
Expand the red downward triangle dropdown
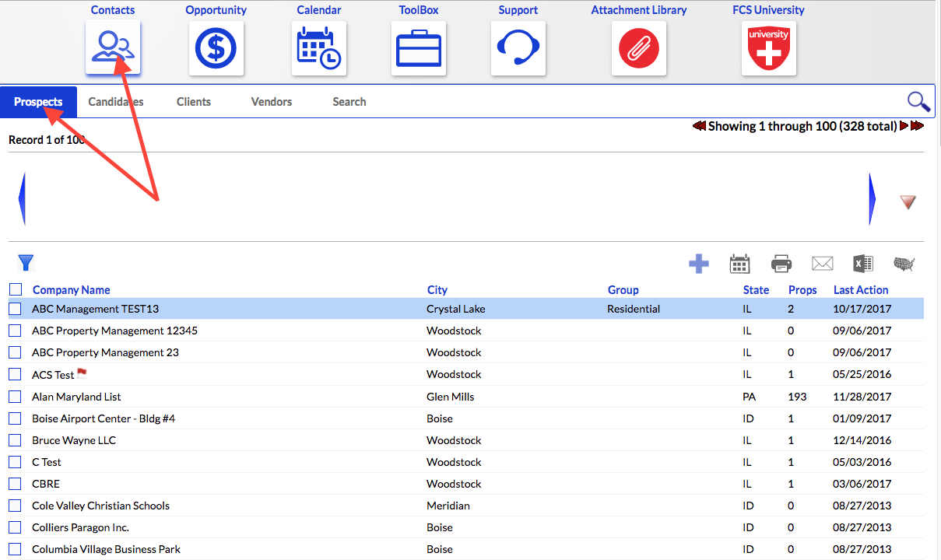[x=908, y=202]
